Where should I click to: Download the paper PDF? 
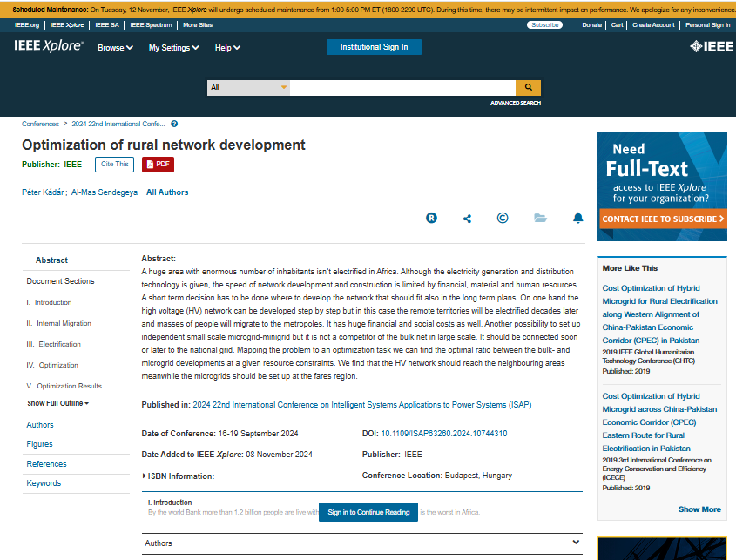click(158, 164)
